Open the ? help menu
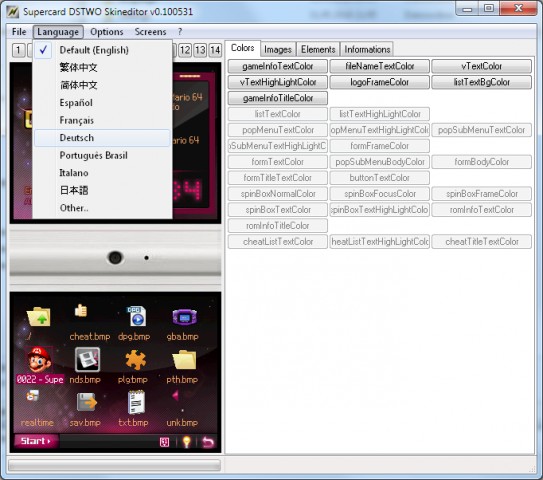 pyautogui.click(x=180, y=32)
